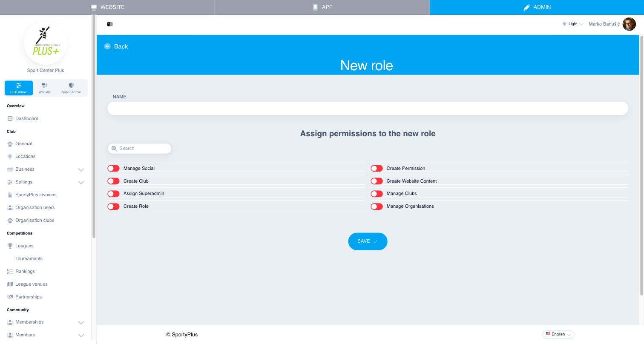Open the Light theme dropdown
The image size is (644, 344).
point(573,24)
